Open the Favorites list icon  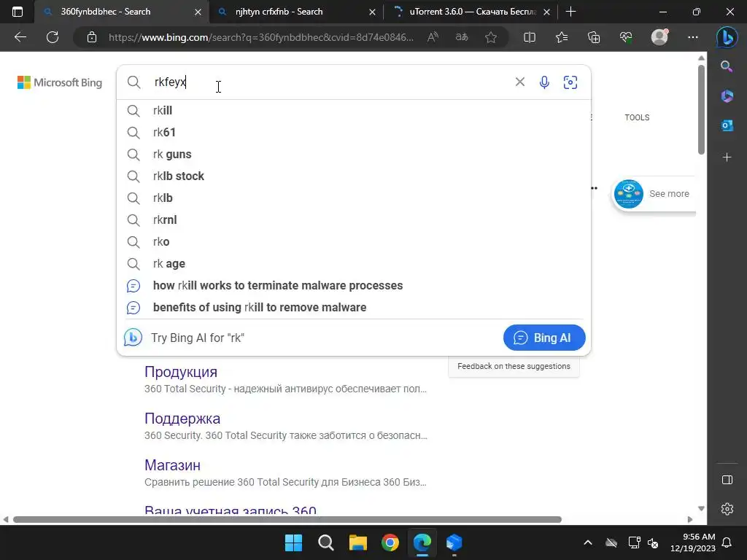point(562,37)
